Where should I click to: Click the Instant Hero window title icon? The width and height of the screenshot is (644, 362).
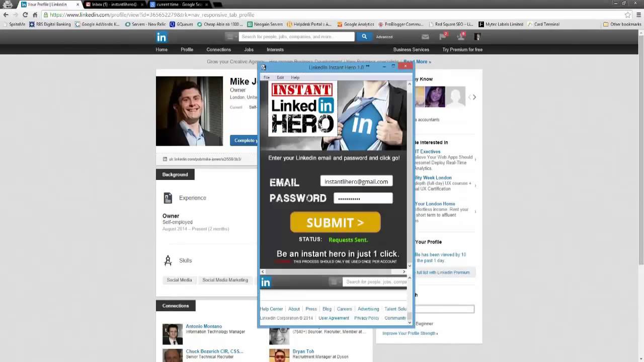(263, 67)
